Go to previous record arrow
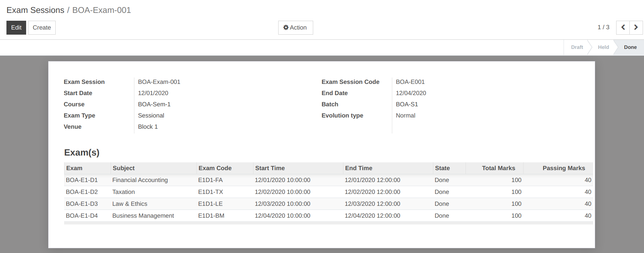Screen dimensions: 644x253 623,28
